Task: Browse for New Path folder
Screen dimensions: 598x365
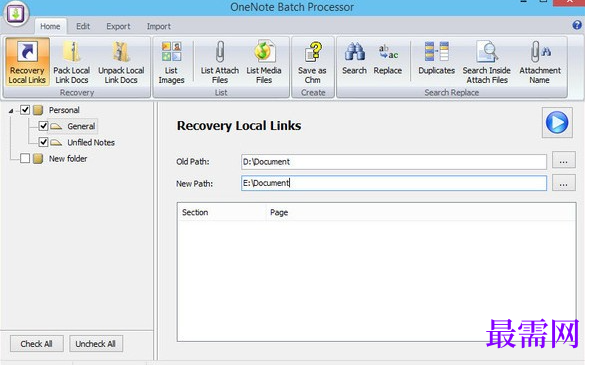Action: pos(564,183)
